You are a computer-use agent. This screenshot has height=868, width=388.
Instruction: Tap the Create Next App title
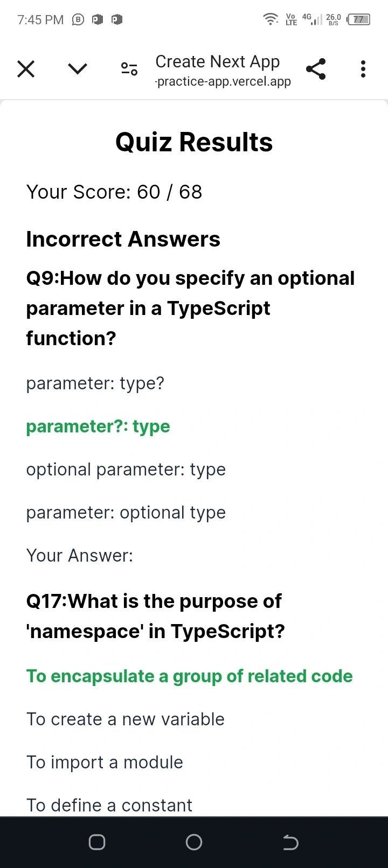pyautogui.click(x=217, y=61)
